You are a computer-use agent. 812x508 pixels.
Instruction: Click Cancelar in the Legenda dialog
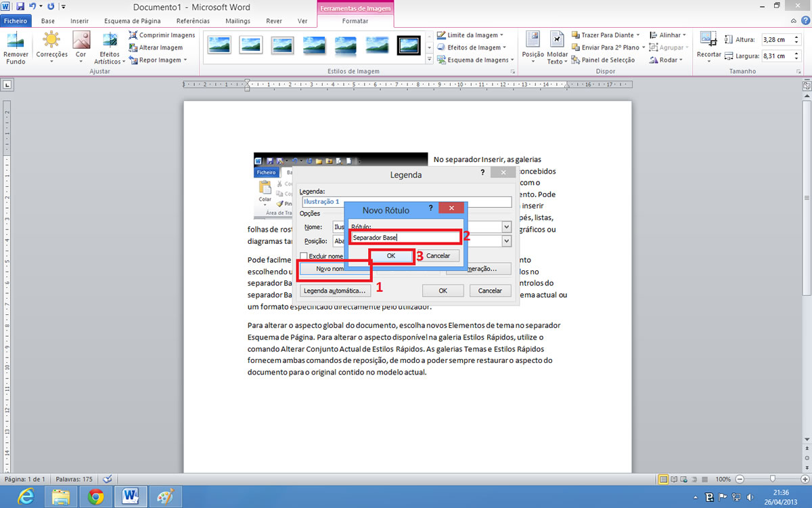pyautogui.click(x=490, y=291)
